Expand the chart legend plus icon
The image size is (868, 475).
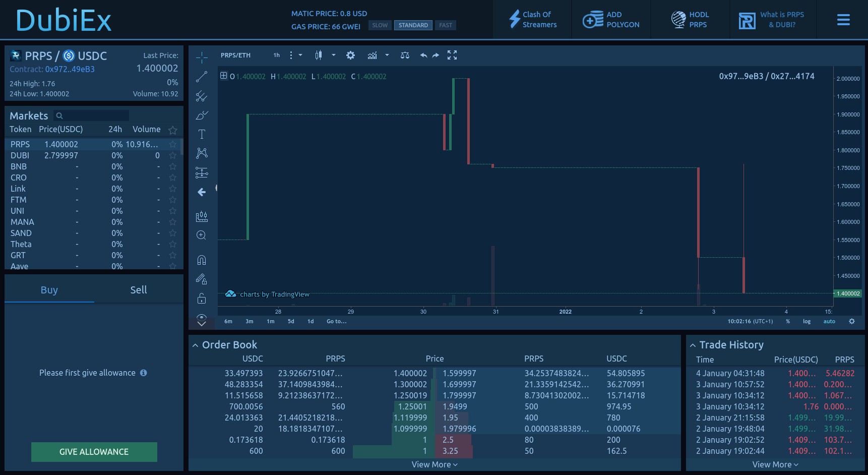224,76
